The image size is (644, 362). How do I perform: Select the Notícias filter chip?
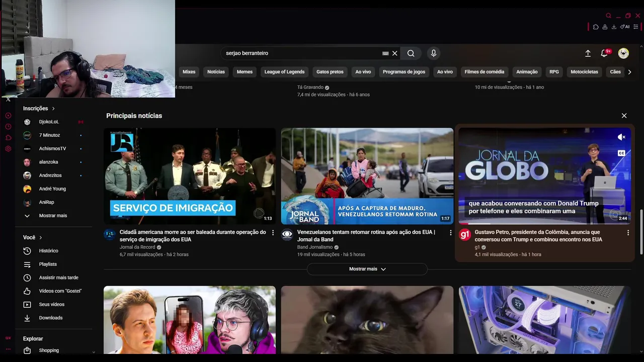[x=216, y=72]
